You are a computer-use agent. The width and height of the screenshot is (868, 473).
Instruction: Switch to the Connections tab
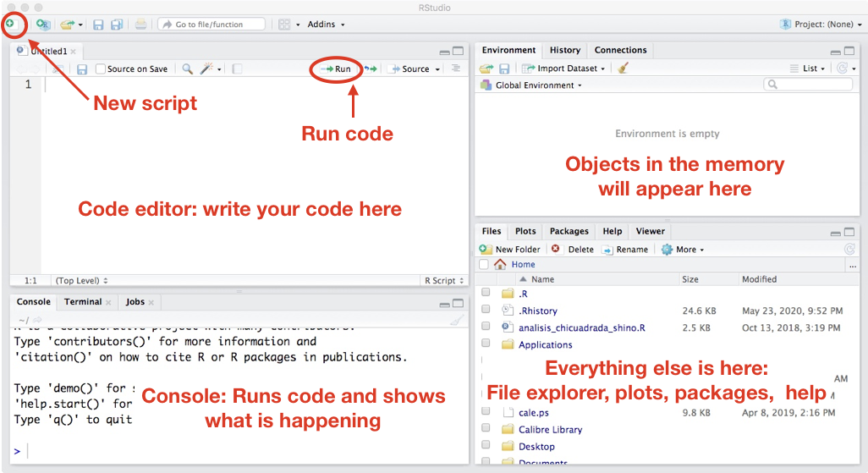click(x=621, y=50)
